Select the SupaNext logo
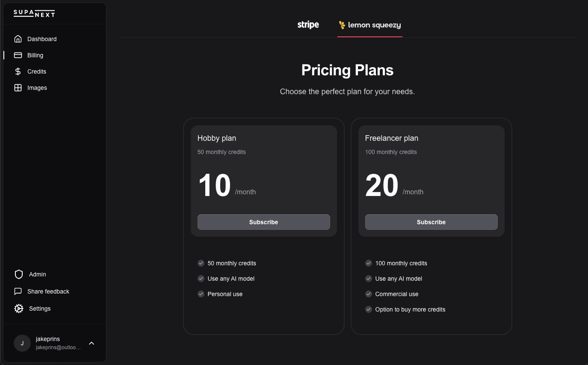This screenshot has width=588, height=365. point(34,13)
